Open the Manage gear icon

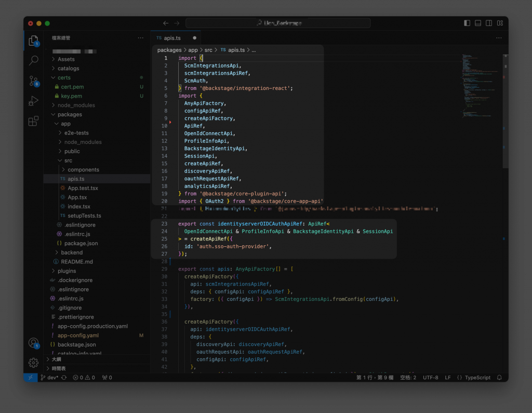(33, 363)
